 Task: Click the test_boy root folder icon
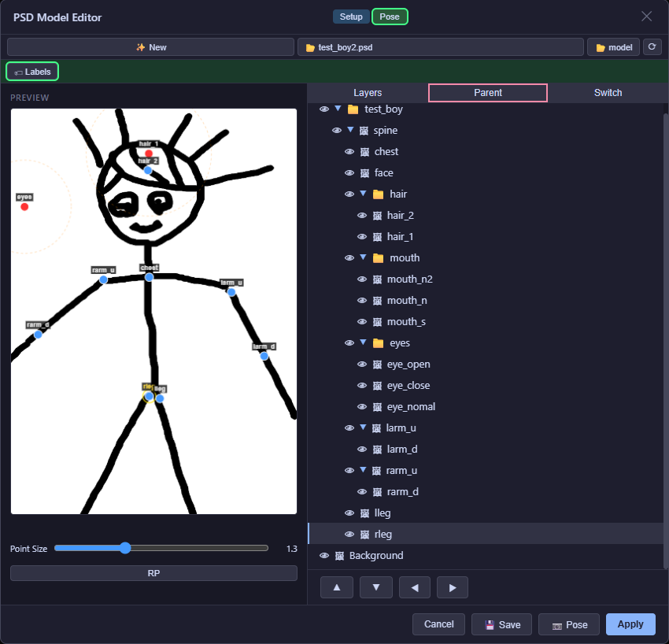[x=353, y=109]
